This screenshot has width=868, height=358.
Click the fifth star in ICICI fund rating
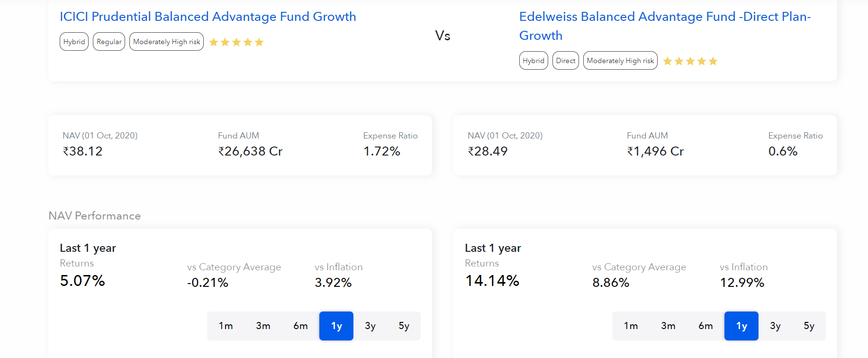tap(259, 42)
